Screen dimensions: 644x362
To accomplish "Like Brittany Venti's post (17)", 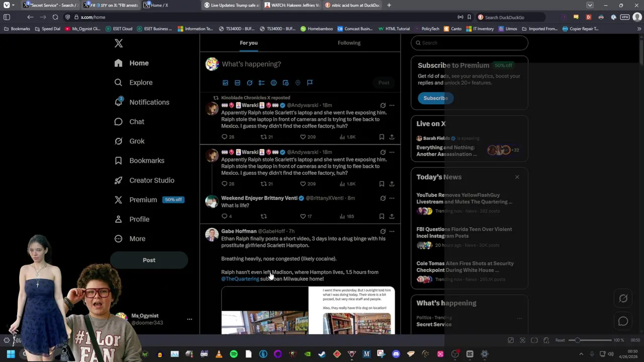I will (306, 216).
